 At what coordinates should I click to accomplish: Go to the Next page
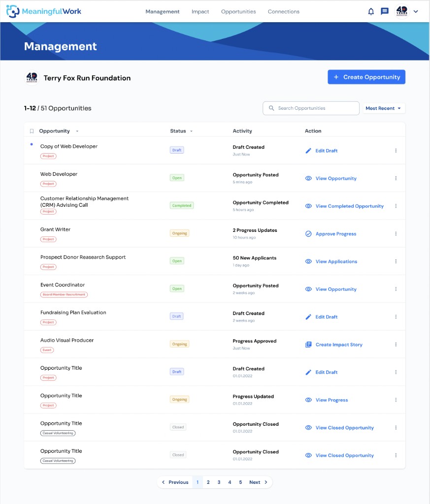pos(258,482)
